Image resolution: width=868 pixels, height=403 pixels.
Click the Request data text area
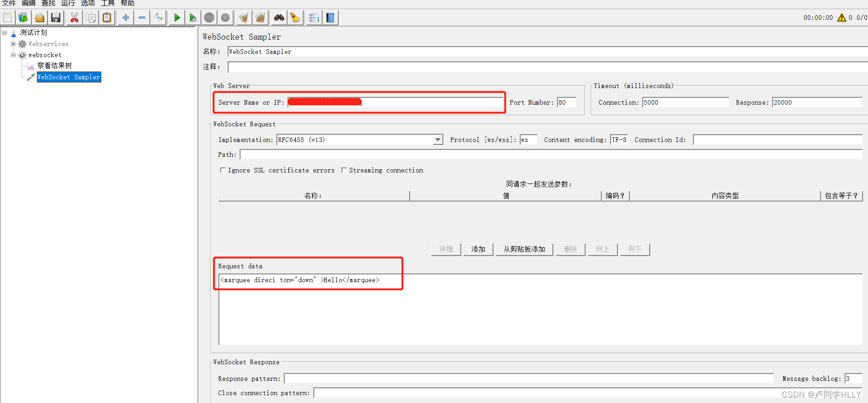pos(540,309)
